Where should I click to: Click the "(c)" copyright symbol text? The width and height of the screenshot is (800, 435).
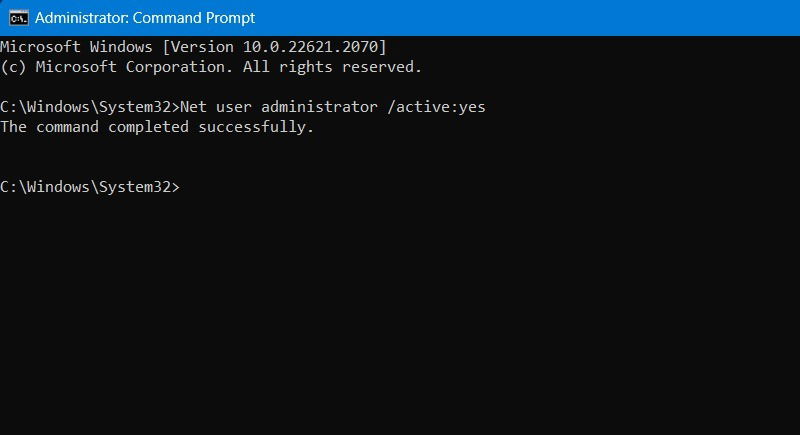[13, 67]
